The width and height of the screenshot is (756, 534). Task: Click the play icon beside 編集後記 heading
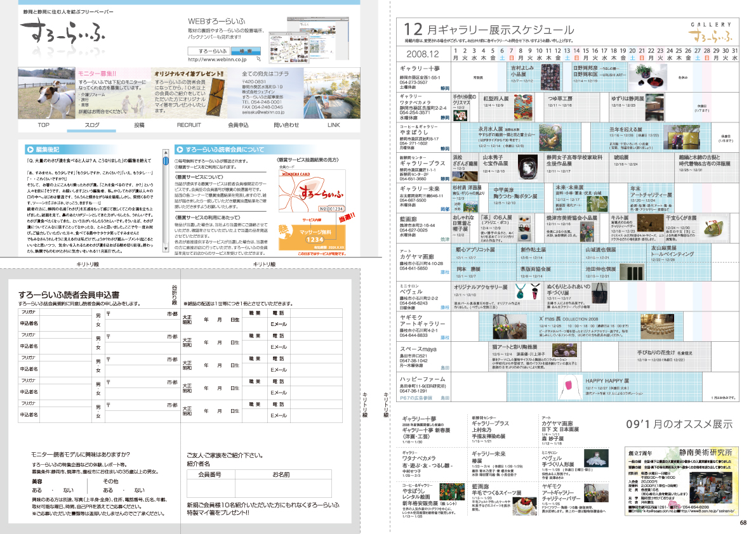pyautogui.click(x=30, y=150)
